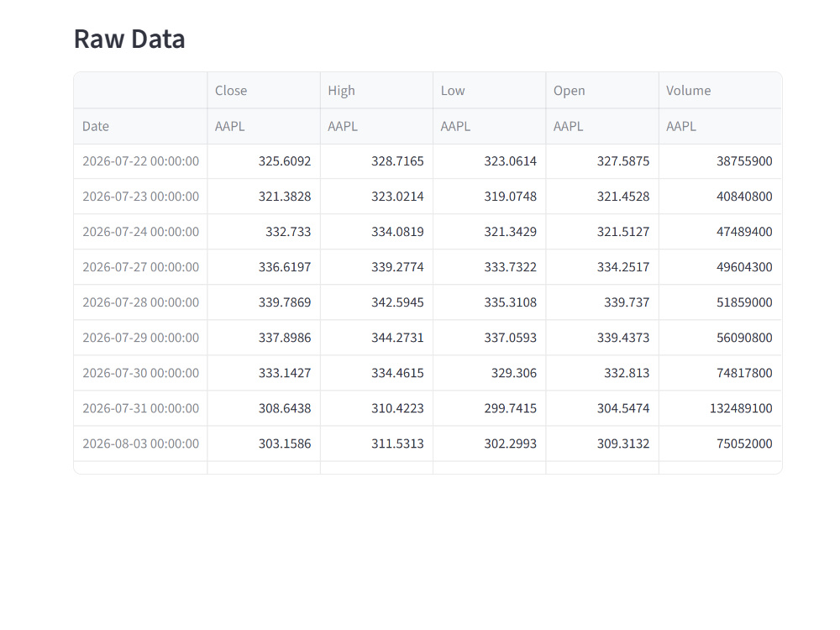Select the High cell 323.0214

(x=376, y=197)
